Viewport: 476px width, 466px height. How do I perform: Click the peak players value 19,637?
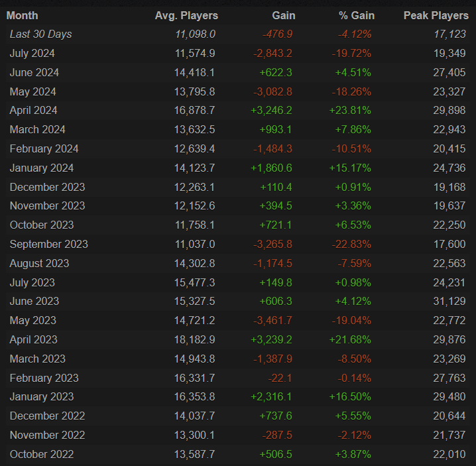coord(449,206)
